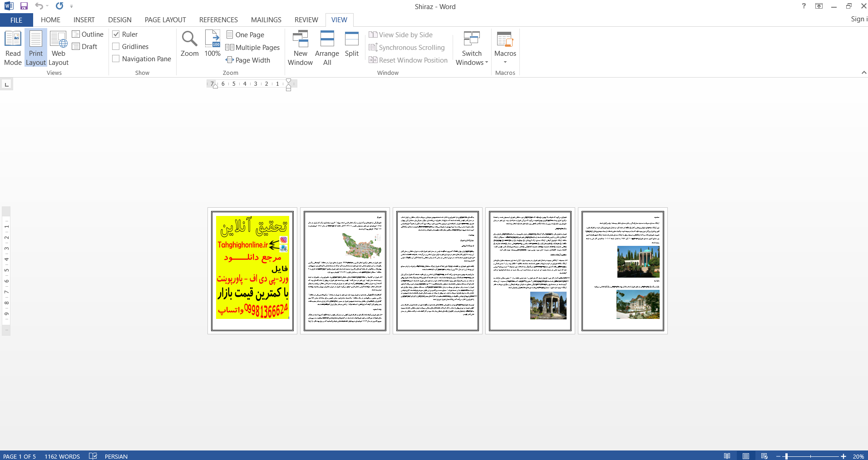Image resolution: width=868 pixels, height=460 pixels.
Task: Enable the Gridlines checkbox
Action: [x=116, y=47]
